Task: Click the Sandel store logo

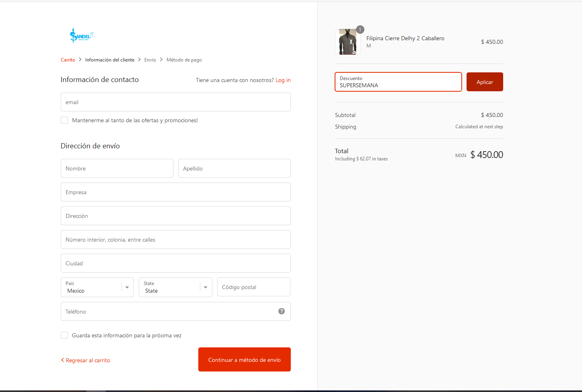Action: point(82,35)
